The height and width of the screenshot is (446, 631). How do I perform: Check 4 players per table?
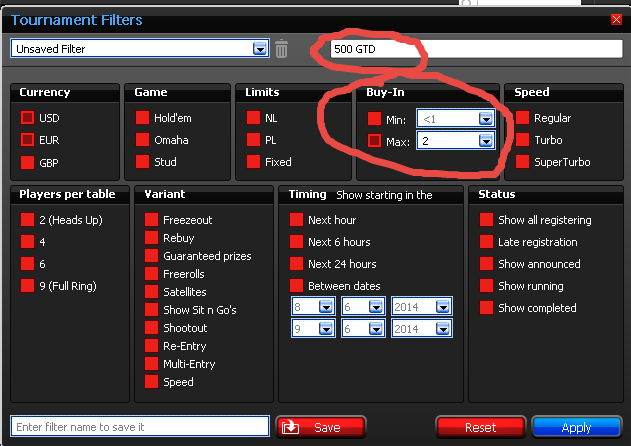[27, 242]
